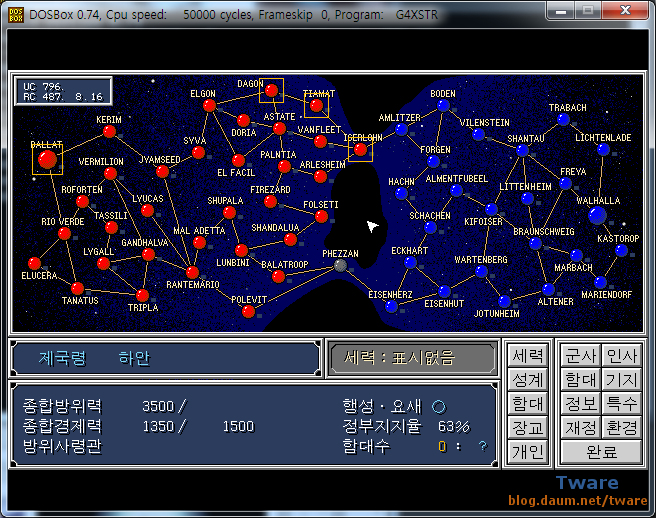Select the VERMILION red planet

pos(110,173)
